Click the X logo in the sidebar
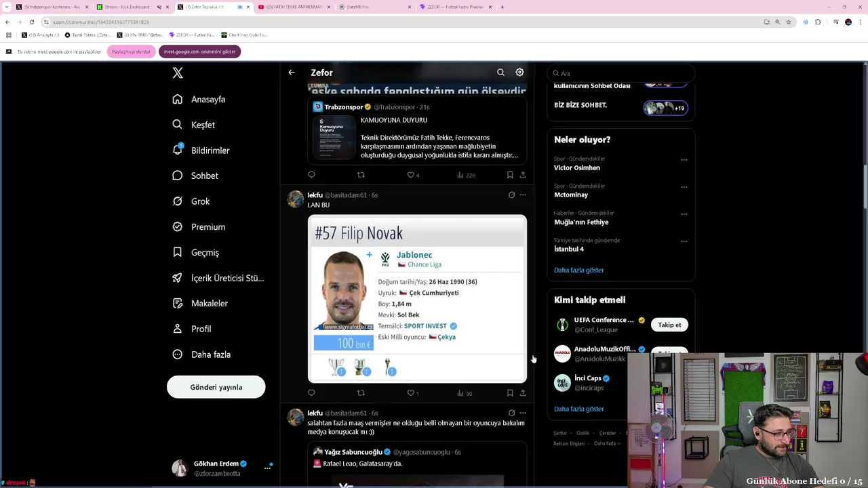 coord(178,73)
